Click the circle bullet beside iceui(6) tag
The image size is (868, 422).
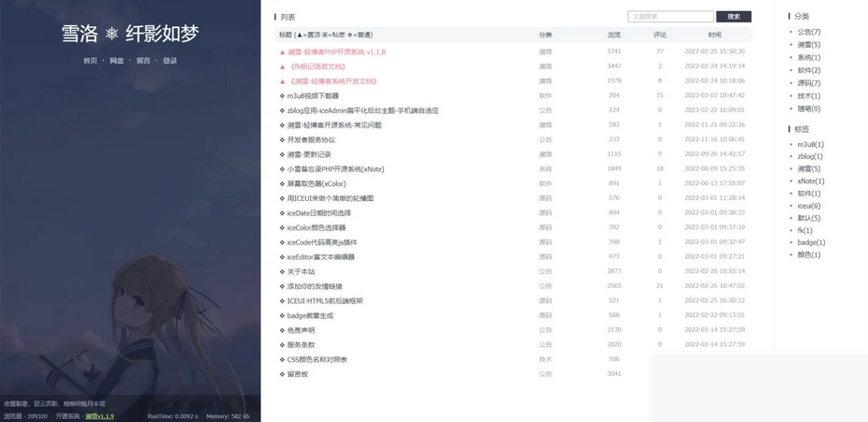click(791, 206)
